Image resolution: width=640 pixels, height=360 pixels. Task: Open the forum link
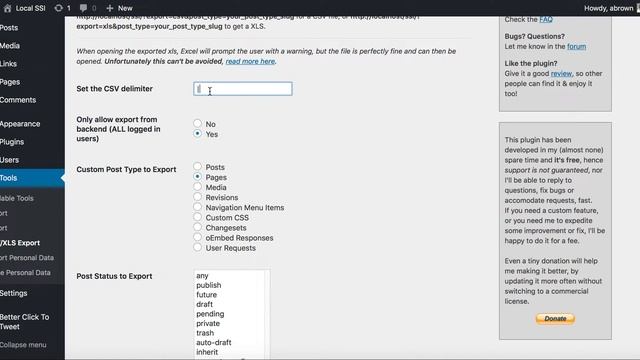[576, 47]
